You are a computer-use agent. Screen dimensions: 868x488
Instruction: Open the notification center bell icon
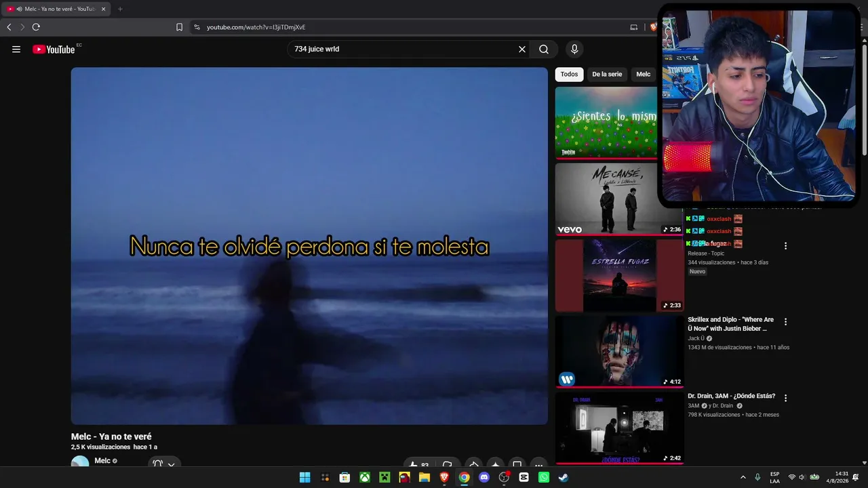[856, 477]
